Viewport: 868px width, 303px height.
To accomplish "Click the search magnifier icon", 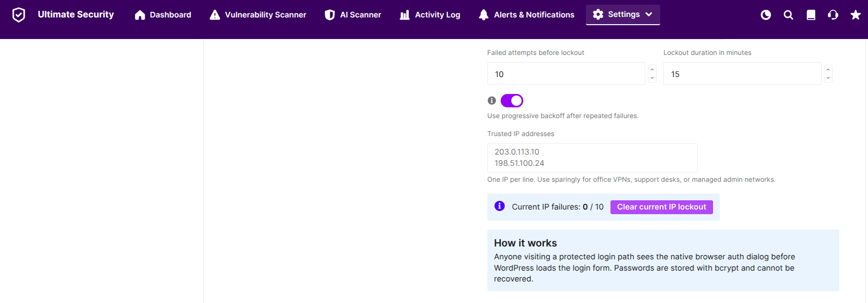I will pos(788,15).
